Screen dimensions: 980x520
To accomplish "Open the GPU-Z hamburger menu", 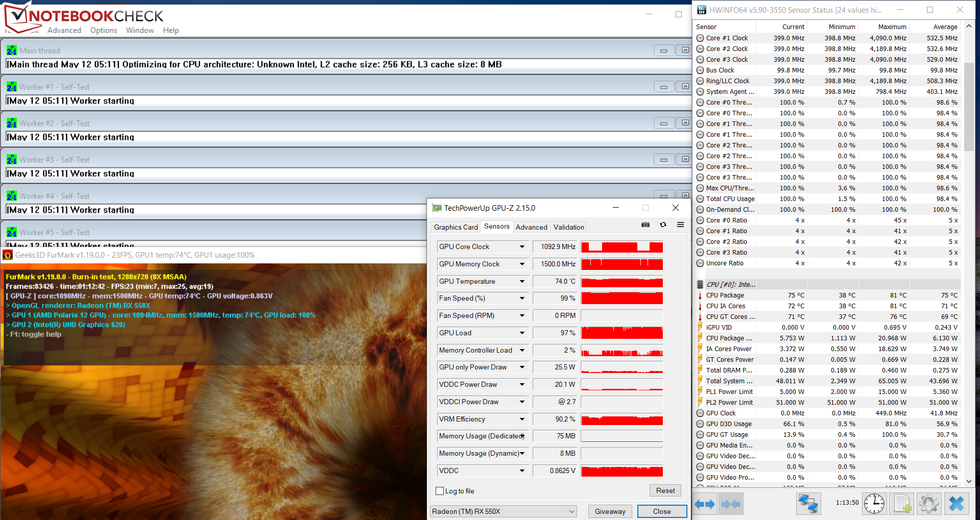I will 680,225.
